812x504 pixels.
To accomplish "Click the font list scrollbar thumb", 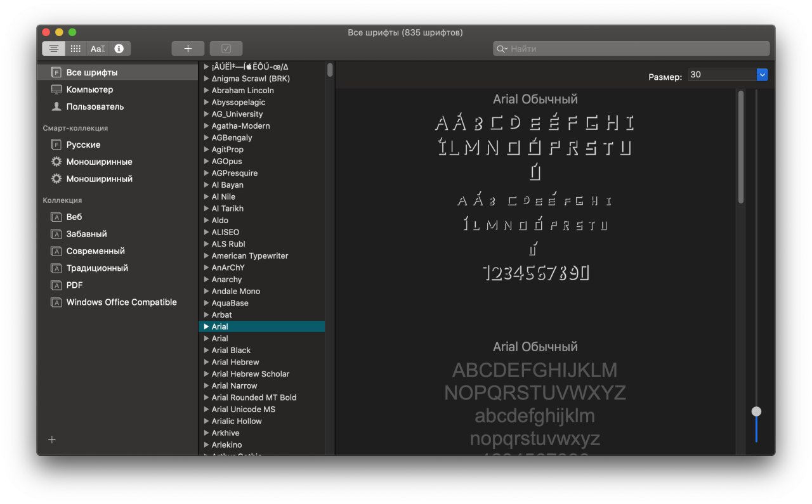I will click(330, 70).
